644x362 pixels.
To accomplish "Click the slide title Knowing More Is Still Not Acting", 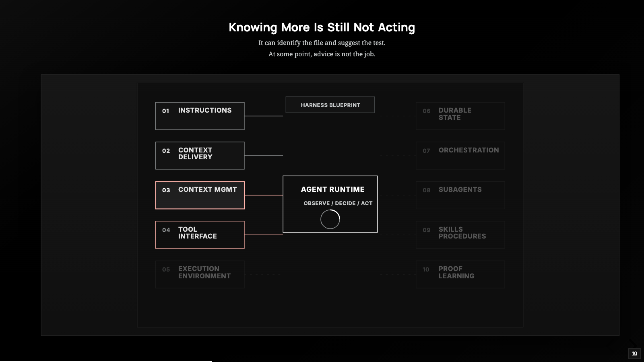I will coord(322,27).
